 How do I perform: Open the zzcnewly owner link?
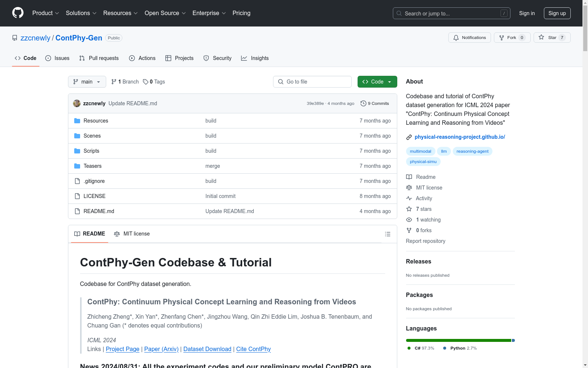pos(35,38)
